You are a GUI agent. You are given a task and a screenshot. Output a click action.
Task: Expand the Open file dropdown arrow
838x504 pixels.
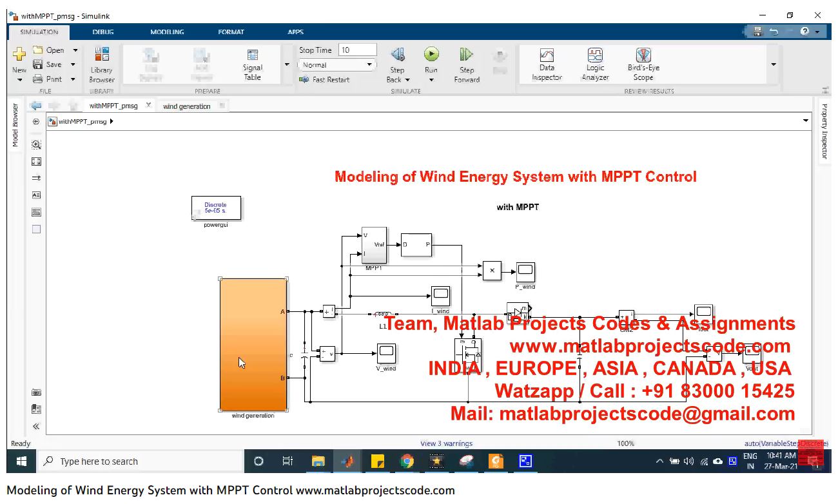tap(75, 50)
